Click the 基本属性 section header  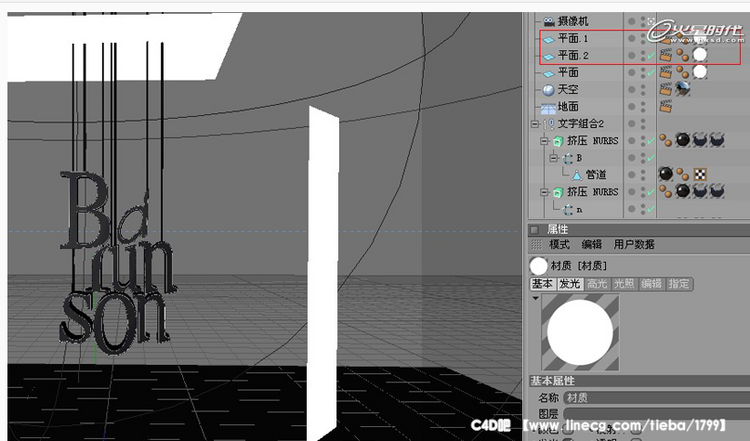[639, 381]
